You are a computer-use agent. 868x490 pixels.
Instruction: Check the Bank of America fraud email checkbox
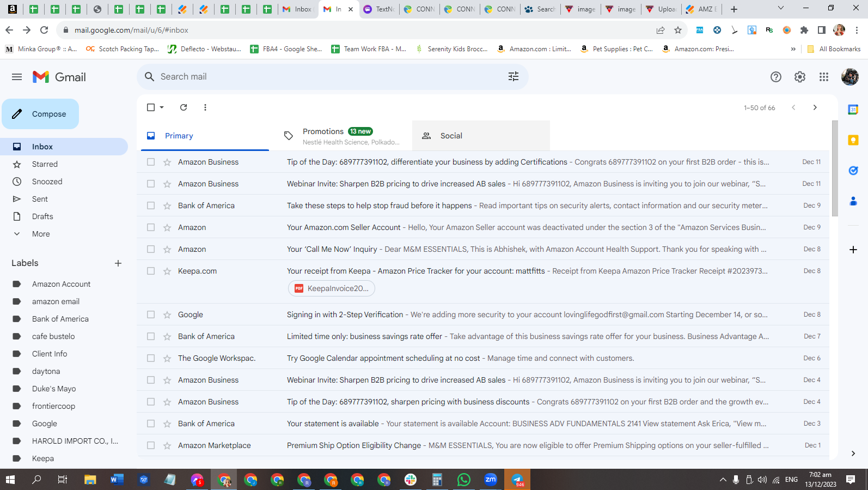pos(151,205)
